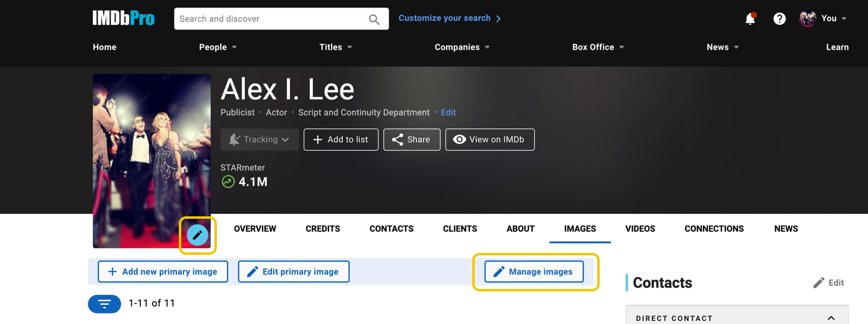Viewport: 868px width, 324px height.
Task: Switch to the Credits tab
Action: point(323,229)
